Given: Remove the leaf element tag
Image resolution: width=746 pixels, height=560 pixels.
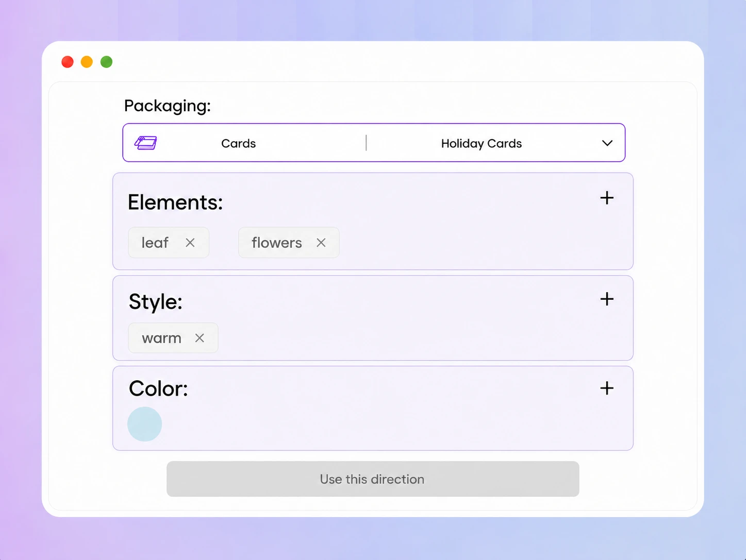Looking at the screenshot, I should coord(190,243).
